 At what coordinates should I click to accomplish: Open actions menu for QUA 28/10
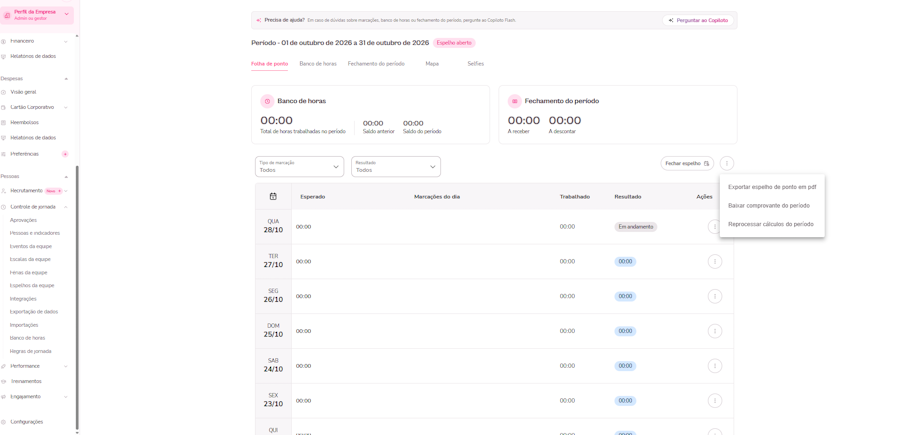coord(715,227)
